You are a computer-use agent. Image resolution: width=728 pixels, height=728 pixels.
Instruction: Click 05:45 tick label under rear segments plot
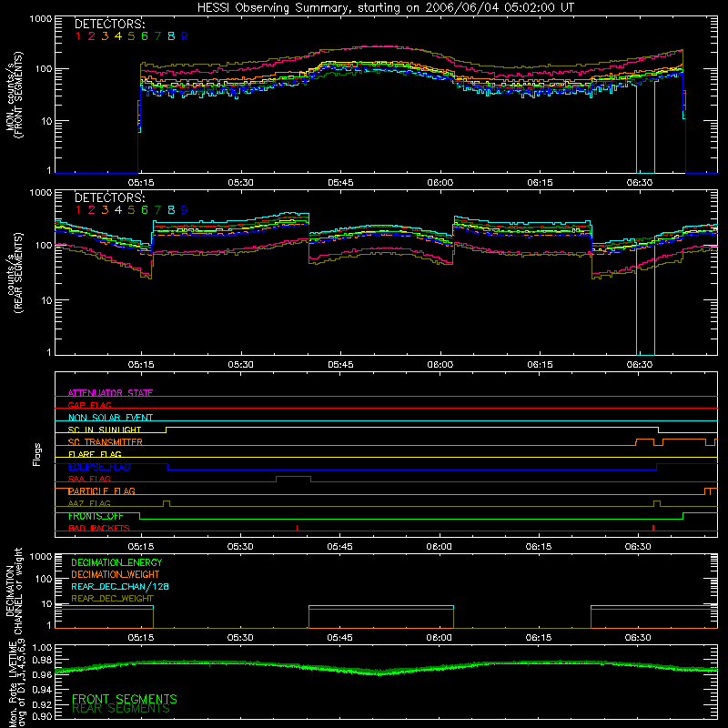click(x=340, y=365)
